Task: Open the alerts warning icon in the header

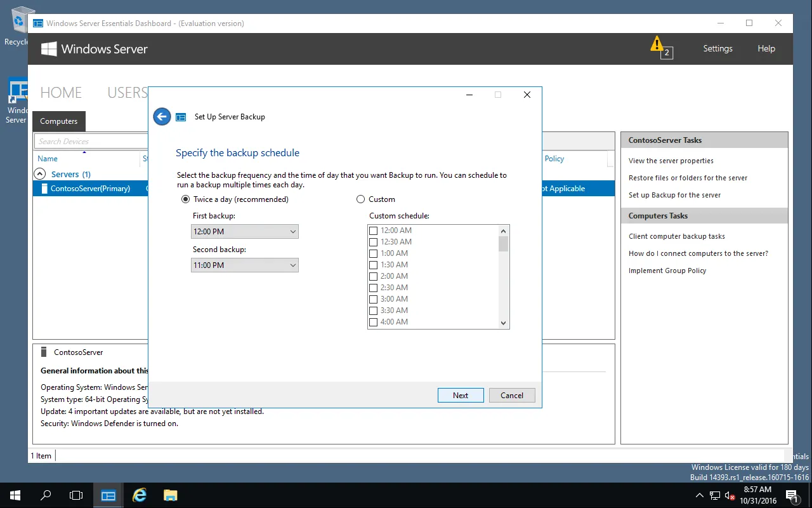Action: point(660,47)
